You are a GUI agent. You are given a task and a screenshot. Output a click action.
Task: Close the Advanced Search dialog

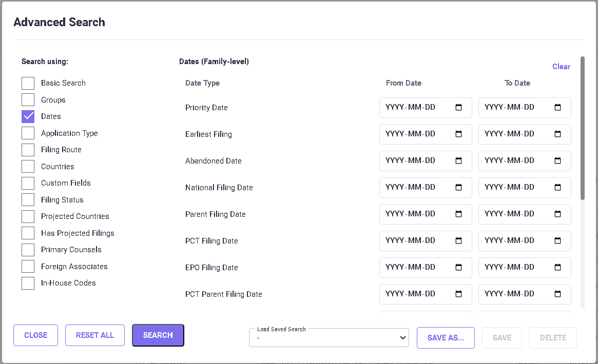tap(35, 335)
